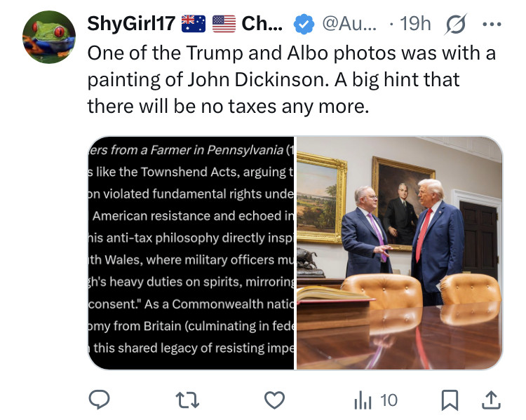
Task: Open the black text screenshot image
Action: [x=191, y=253]
